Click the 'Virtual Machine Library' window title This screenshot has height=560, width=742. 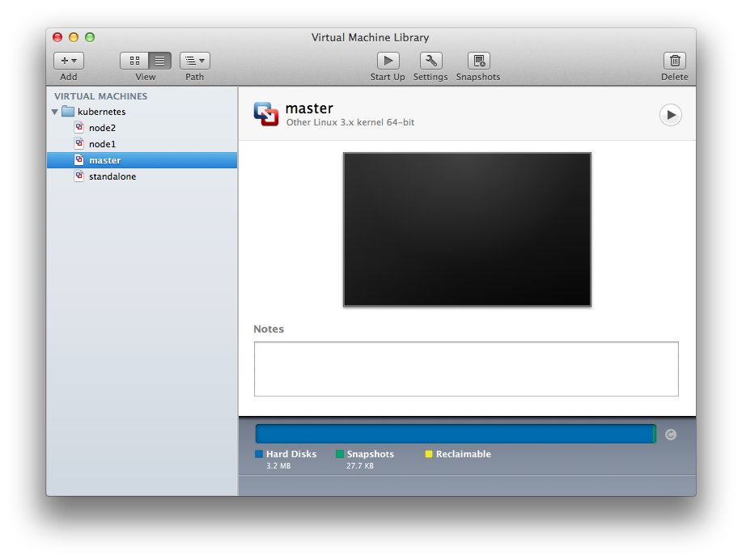(x=370, y=37)
